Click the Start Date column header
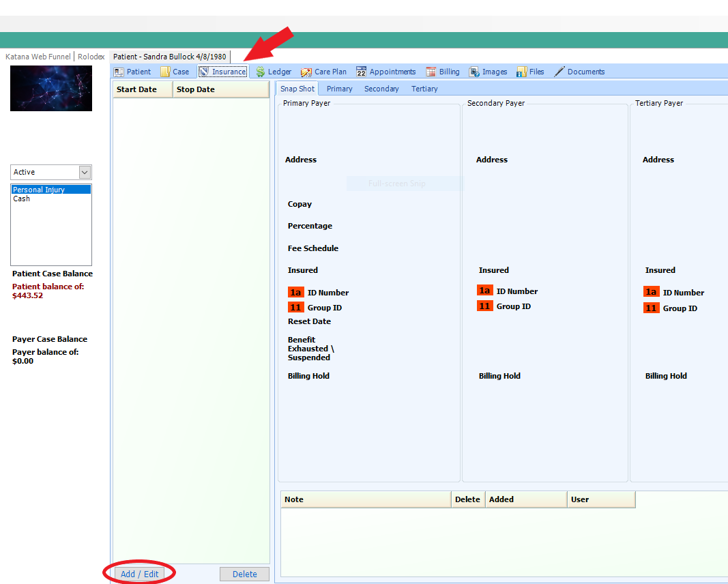Image resolution: width=728 pixels, height=584 pixels. pos(136,89)
